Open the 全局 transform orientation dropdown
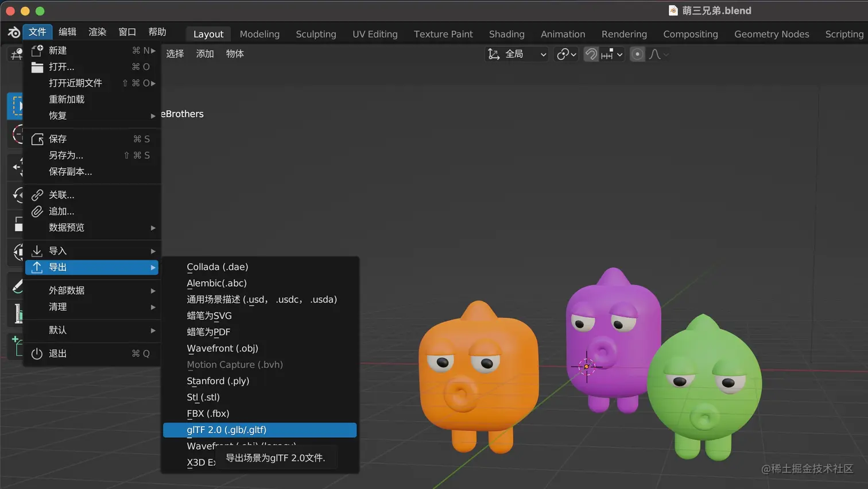The width and height of the screenshot is (868, 489). pos(517,54)
